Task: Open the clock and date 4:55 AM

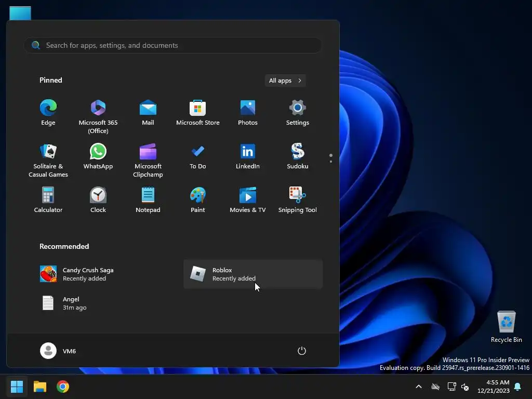Action: coord(494,387)
